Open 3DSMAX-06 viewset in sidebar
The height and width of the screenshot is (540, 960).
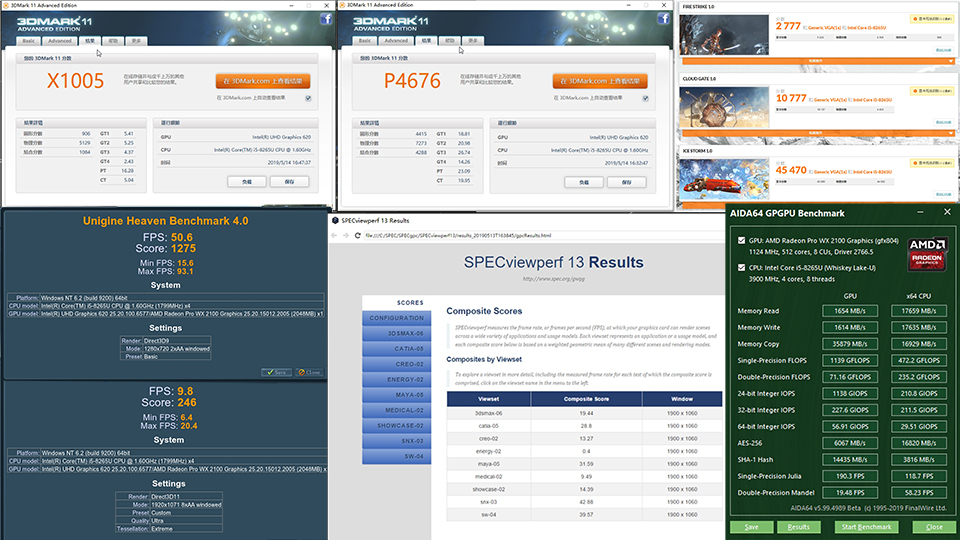(x=397, y=334)
